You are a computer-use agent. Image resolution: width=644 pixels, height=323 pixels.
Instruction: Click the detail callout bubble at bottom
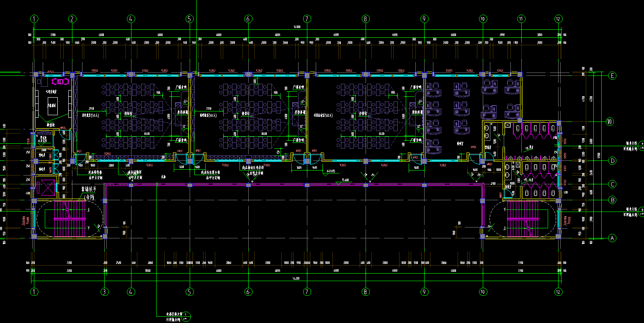[186, 315]
